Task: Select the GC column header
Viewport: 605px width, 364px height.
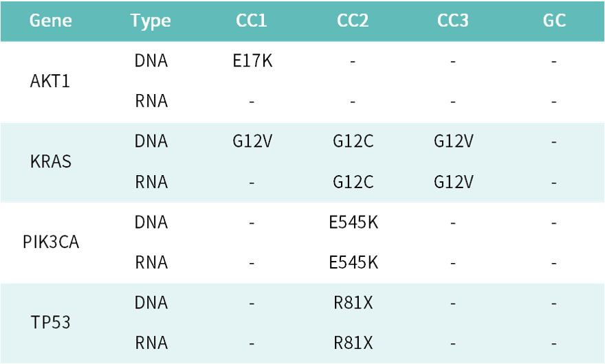Action: coord(554,21)
